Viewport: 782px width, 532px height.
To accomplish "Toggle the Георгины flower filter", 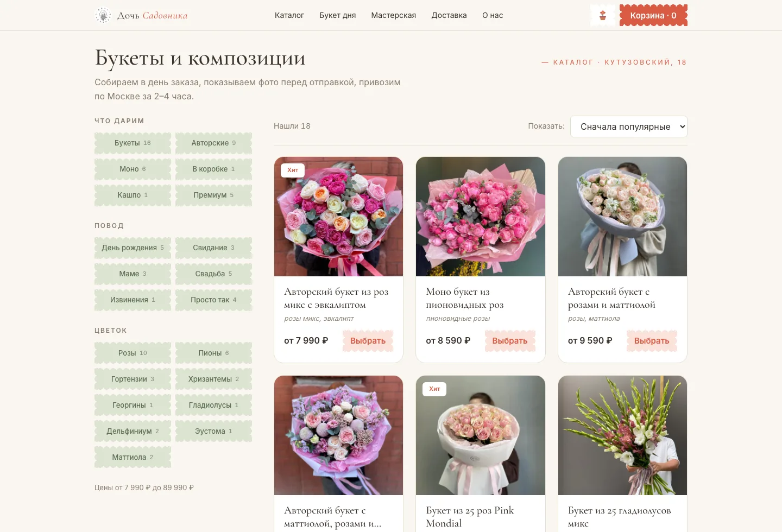I will [133, 405].
